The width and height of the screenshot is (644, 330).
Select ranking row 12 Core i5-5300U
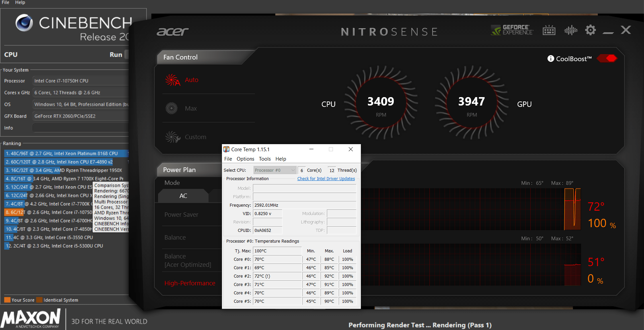click(66, 246)
